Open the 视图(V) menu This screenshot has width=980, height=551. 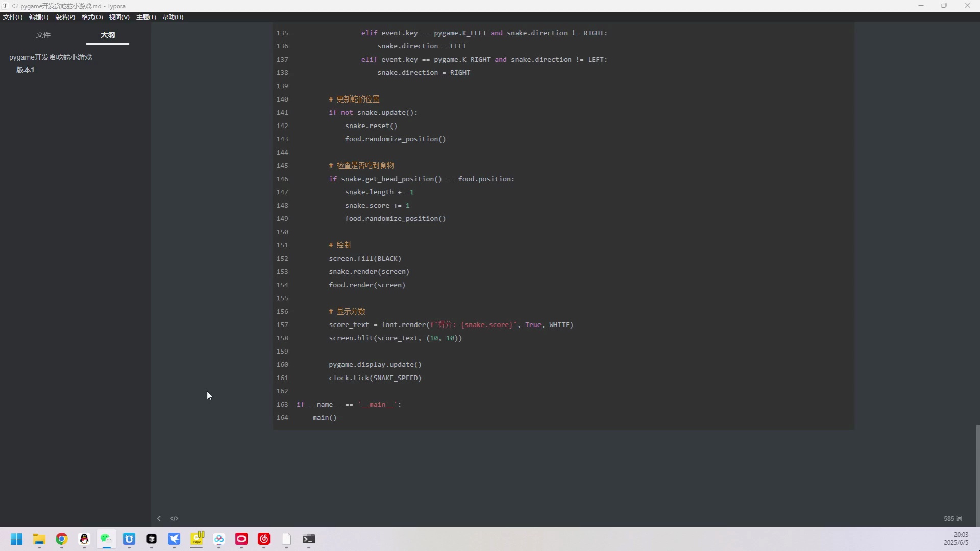[119, 17]
